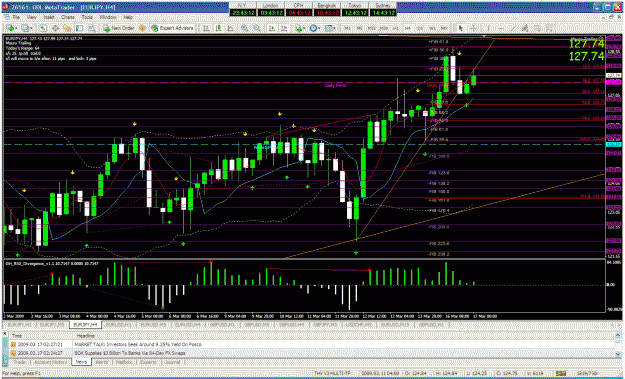The height and width of the screenshot is (379, 625).
Task: Switch to the Account History tab
Action: pos(50,362)
